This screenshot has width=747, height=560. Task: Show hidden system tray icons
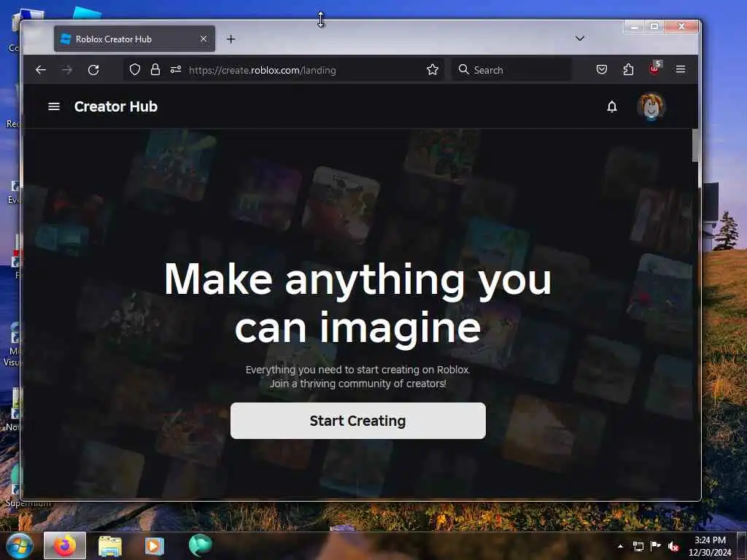620,546
